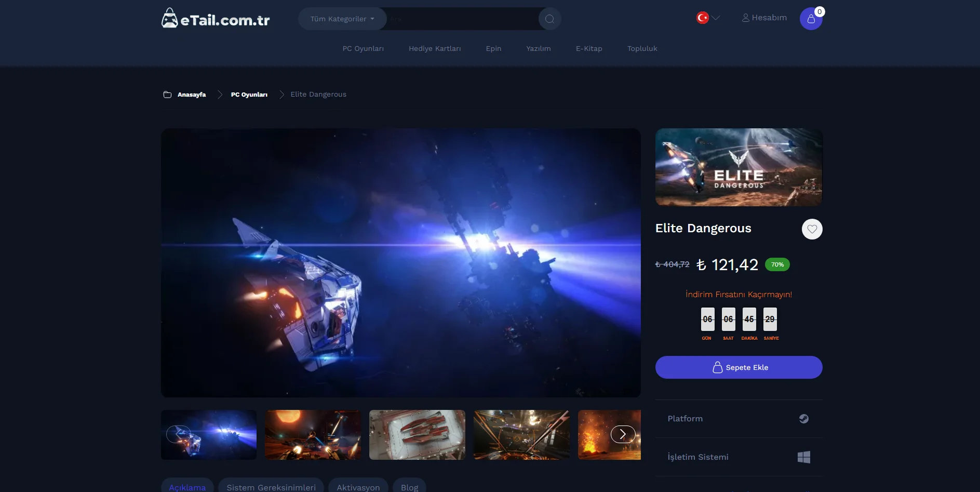The image size is (980, 492).
Task: Select the cockpit interior thumbnail
Action: (522, 435)
